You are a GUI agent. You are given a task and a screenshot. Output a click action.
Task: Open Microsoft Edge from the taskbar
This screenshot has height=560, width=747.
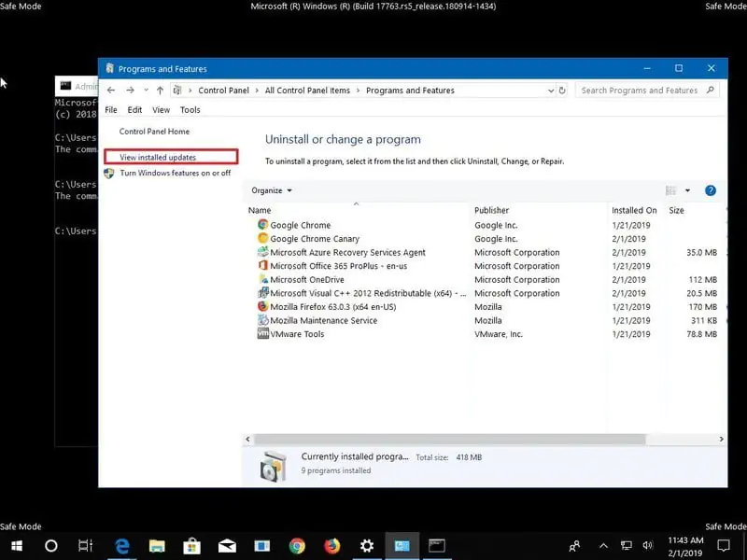pyautogui.click(x=122, y=546)
